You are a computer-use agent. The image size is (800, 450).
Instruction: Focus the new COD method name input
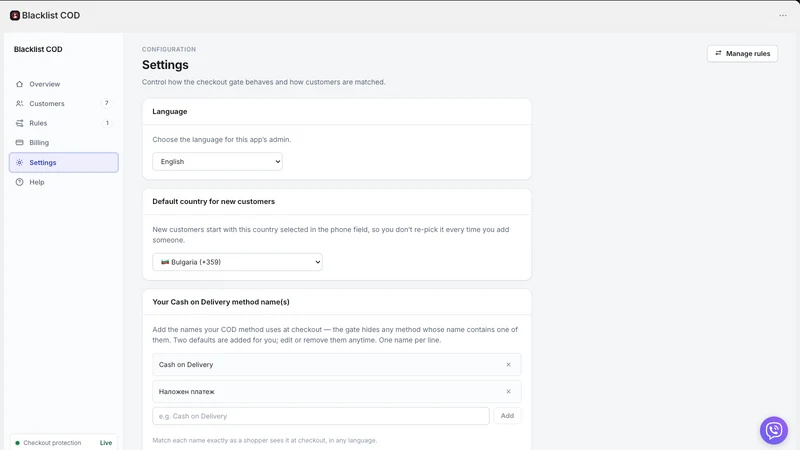(321, 416)
